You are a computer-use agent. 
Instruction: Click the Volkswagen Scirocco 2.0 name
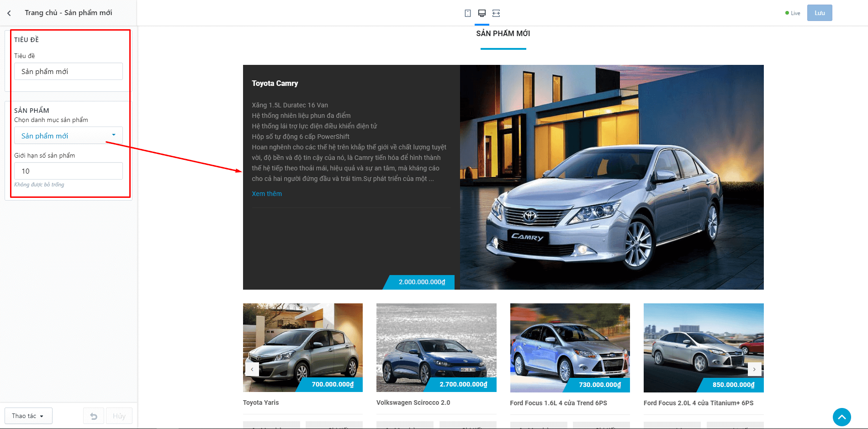coord(413,403)
